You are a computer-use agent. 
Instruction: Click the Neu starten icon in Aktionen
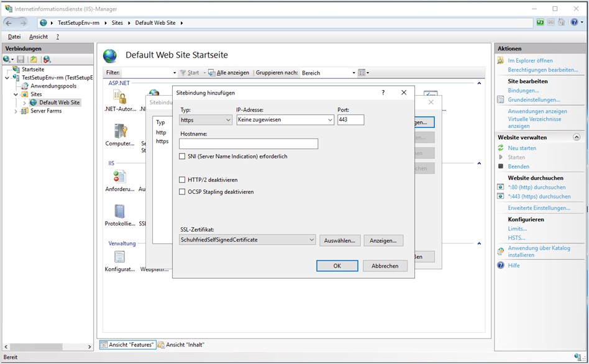501,148
